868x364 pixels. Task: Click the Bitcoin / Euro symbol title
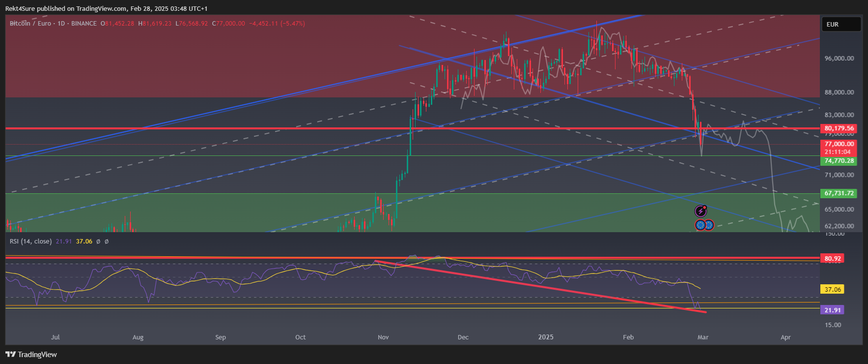(x=30, y=23)
